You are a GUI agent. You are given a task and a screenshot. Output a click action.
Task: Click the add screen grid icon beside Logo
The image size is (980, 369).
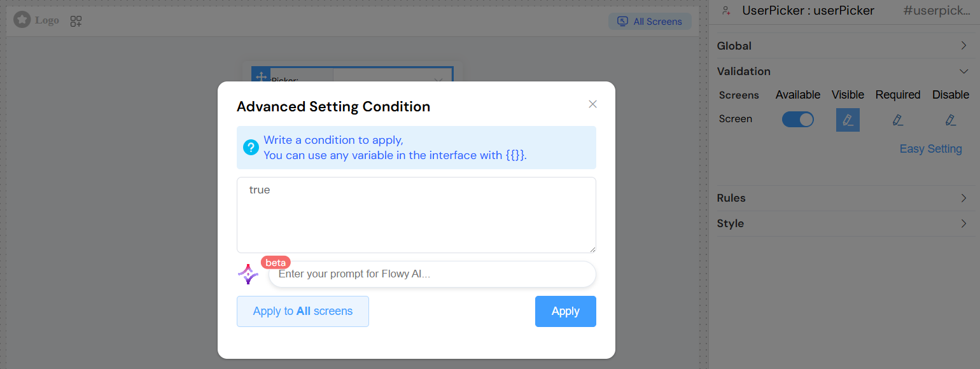[x=75, y=20]
